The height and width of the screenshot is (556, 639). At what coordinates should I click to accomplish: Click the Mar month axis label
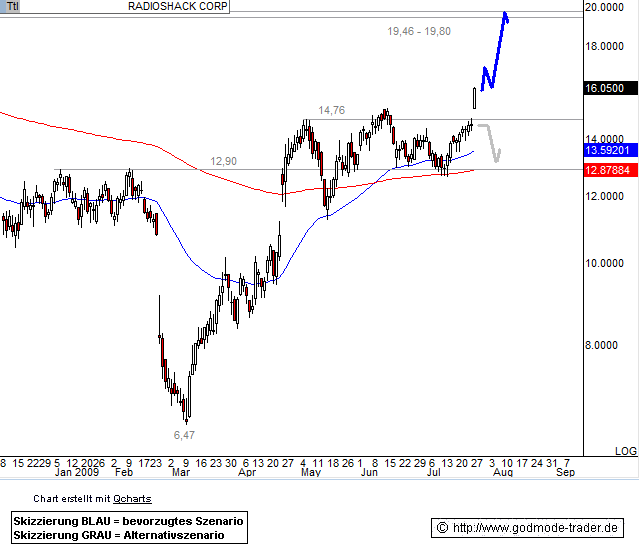click(181, 472)
